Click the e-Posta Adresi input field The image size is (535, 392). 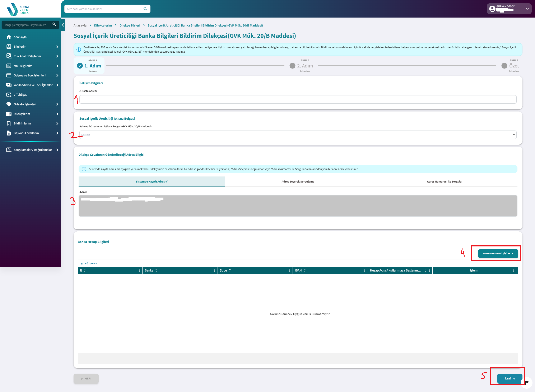pos(298,99)
